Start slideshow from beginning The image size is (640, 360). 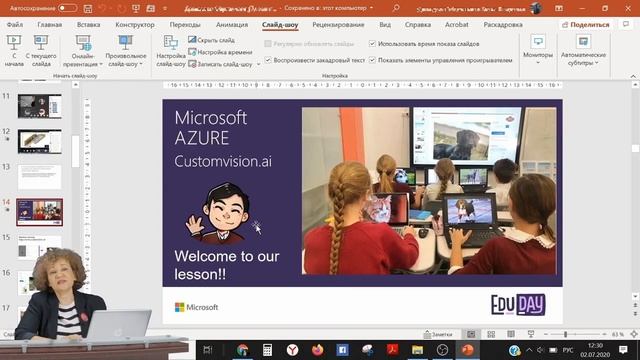[x=14, y=51]
